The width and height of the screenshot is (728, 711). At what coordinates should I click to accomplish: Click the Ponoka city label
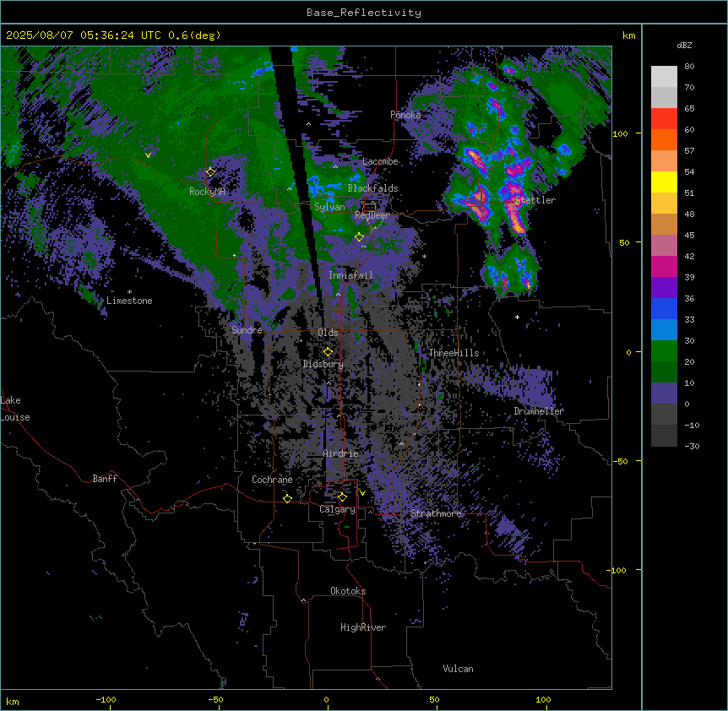coord(405,115)
